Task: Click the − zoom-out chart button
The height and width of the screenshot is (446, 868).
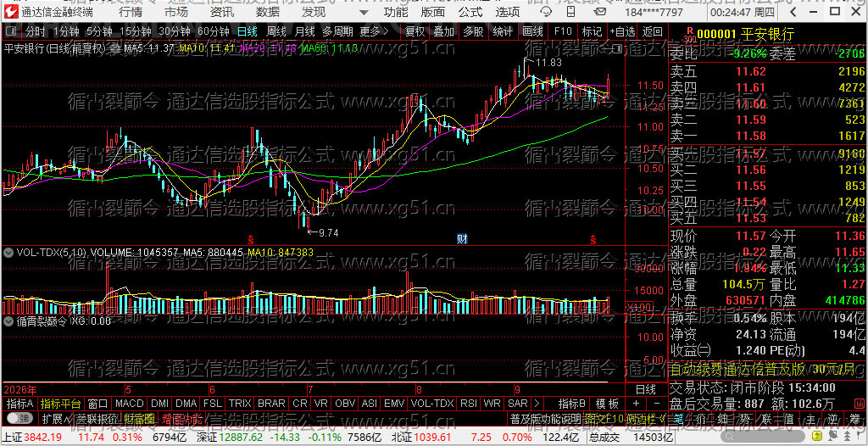Action: pos(657,404)
